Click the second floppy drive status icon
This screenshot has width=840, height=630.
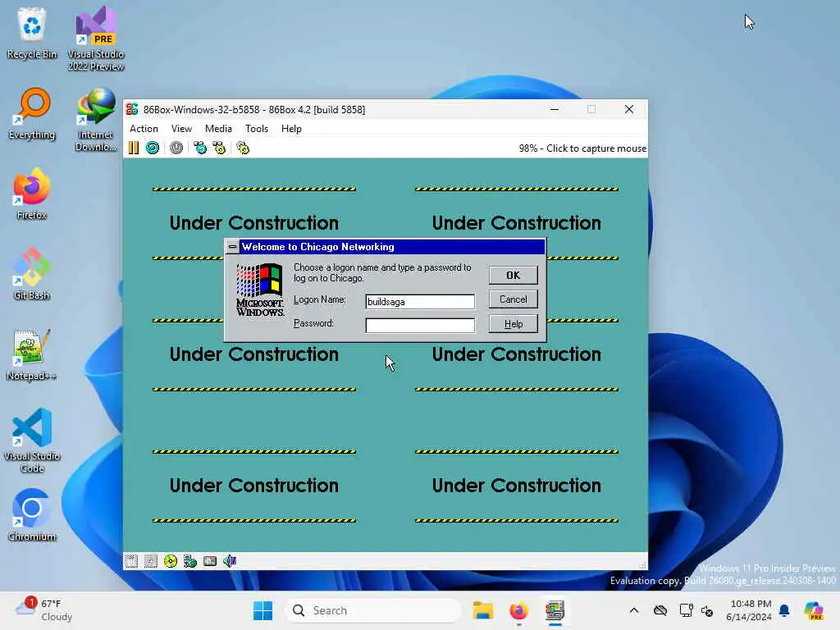[x=151, y=561]
